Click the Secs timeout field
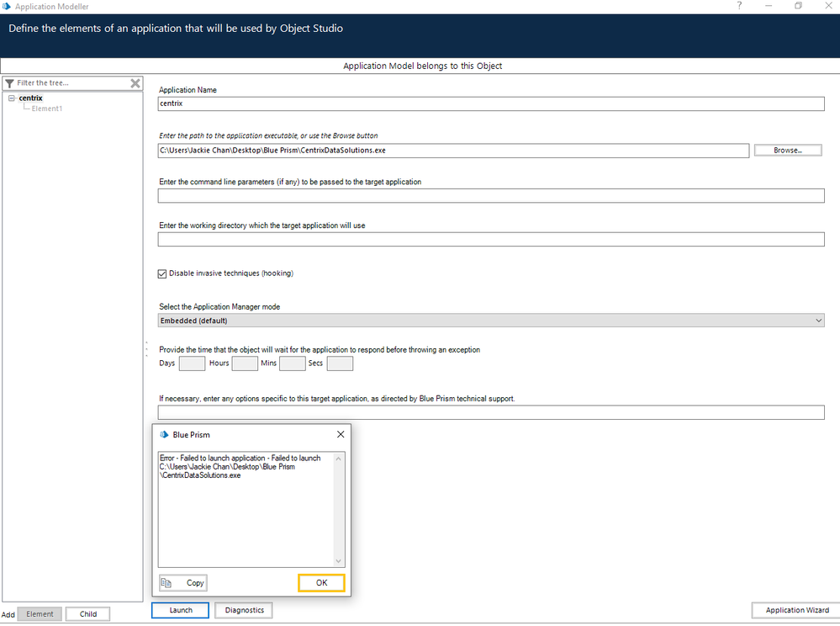The width and height of the screenshot is (840, 626). (x=341, y=363)
